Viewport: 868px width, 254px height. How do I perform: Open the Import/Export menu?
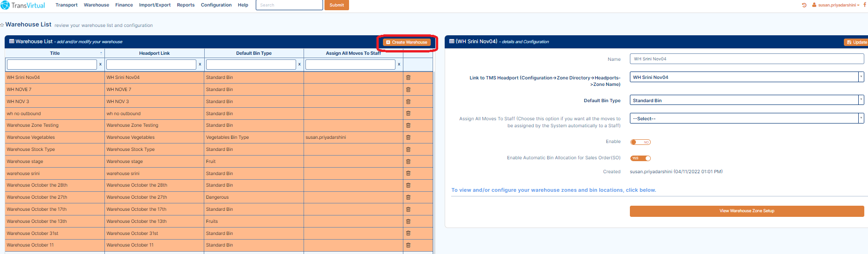tap(155, 5)
